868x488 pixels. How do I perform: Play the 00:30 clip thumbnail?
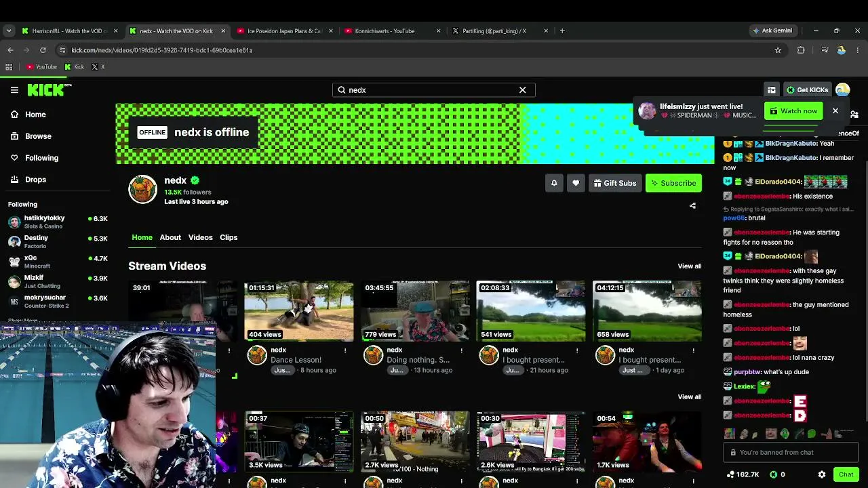coord(531,441)
